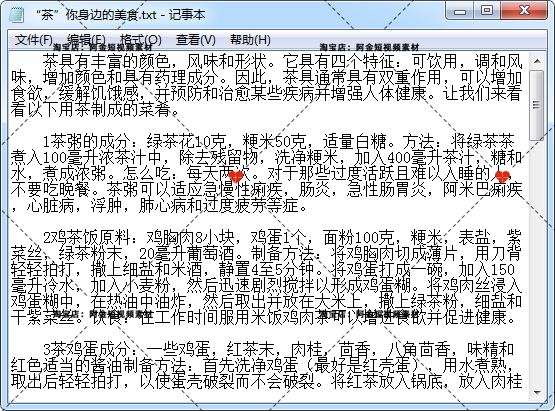Click the Notepad icon in title bar
The image size is (555, 411).
tap(16, 15)
